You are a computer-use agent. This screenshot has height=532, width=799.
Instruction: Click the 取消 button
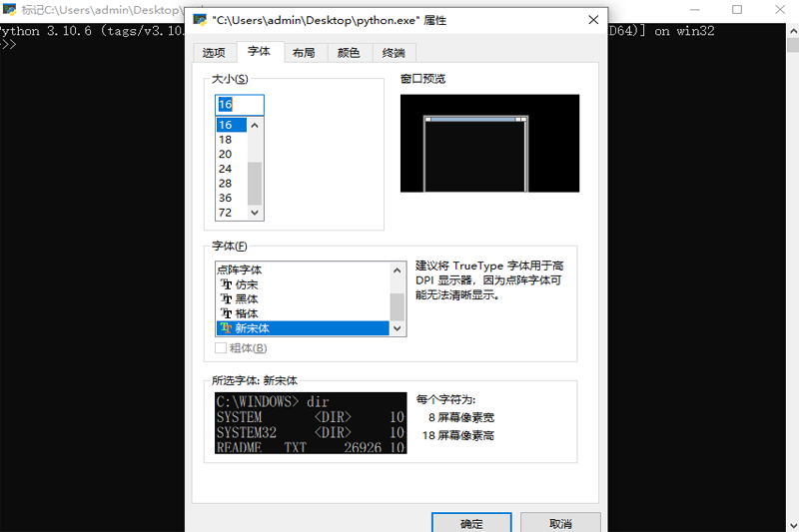click(x=560, y=523)
